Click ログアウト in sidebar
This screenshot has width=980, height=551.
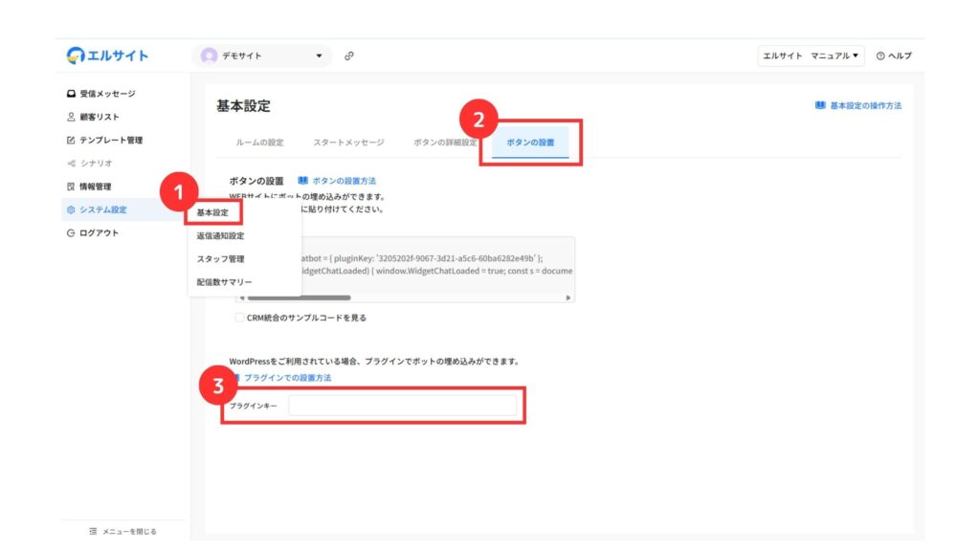(99, 232)
